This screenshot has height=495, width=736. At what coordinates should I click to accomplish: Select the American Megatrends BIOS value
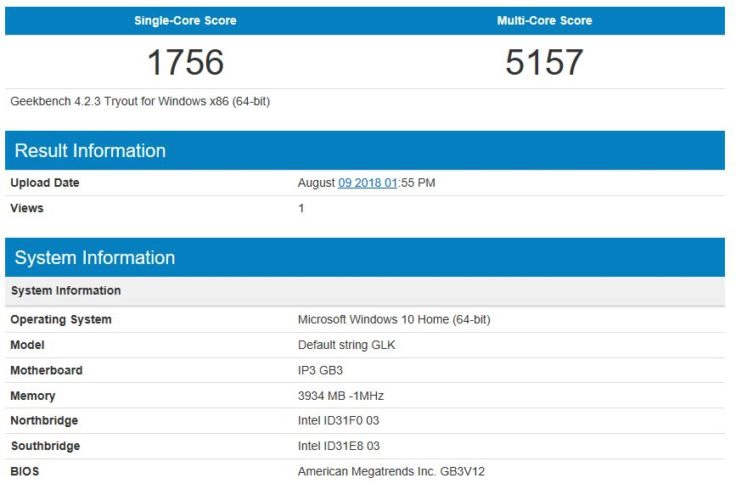pos(391,471)
